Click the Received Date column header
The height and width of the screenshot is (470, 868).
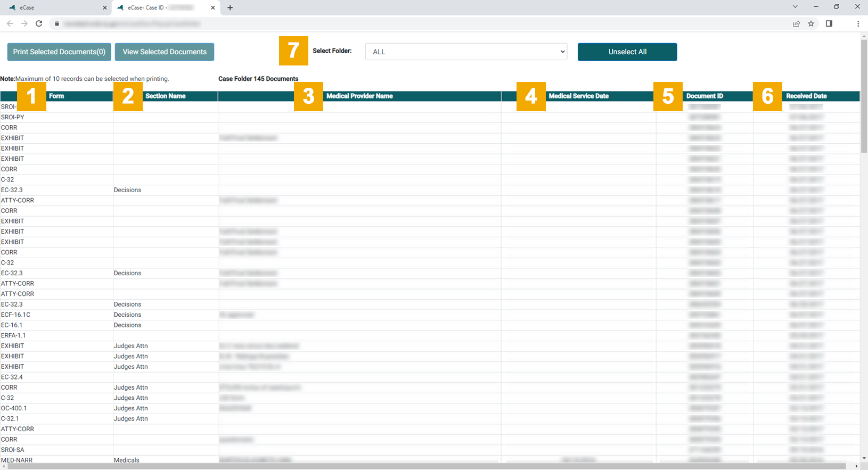tap(806, 96)
